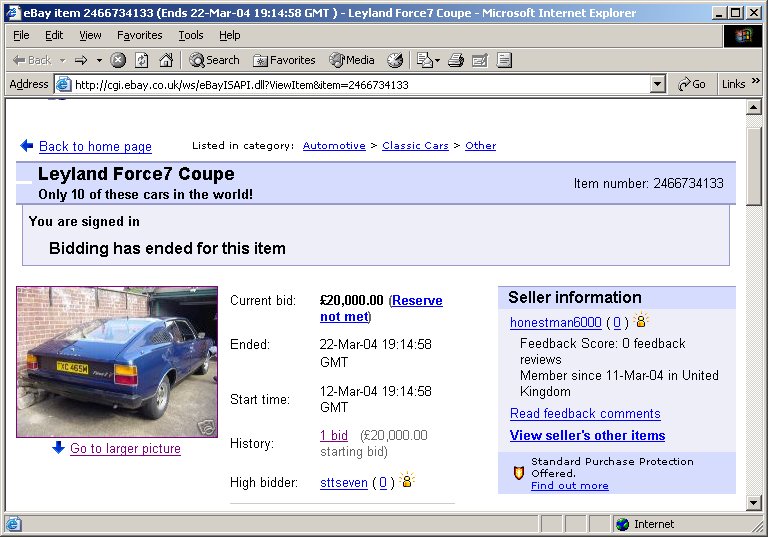The height and width of the screenshot is (537, 768).
Task: Open the Other category link
Action: [x=480, y=146]
